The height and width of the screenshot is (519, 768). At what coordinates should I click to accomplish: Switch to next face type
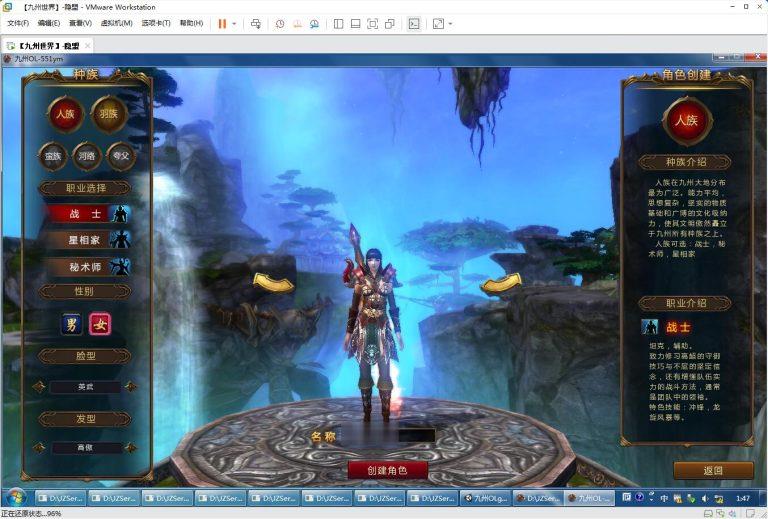tap(131, 387)
